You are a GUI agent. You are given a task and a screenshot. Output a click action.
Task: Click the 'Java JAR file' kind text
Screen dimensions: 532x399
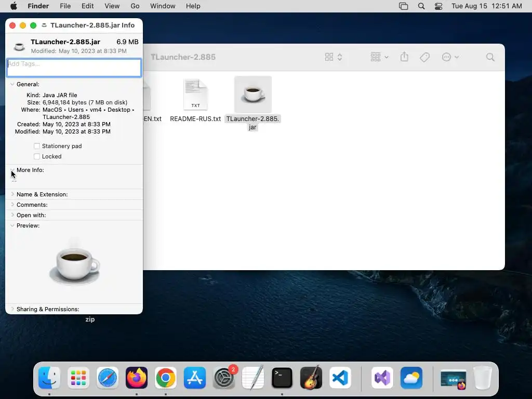coord(60,95)
